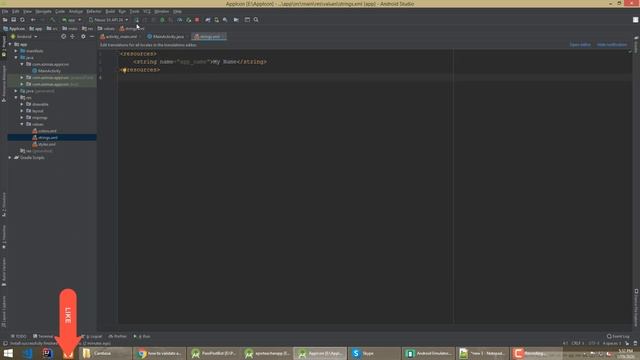Select colors.xml in project tree
The image size is (640, 360).
pos(47,131)
